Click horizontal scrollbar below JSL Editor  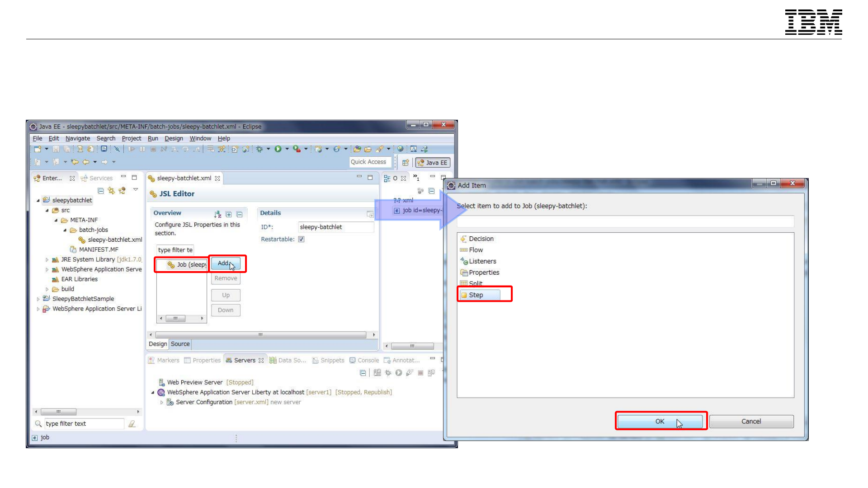point(260,335)
